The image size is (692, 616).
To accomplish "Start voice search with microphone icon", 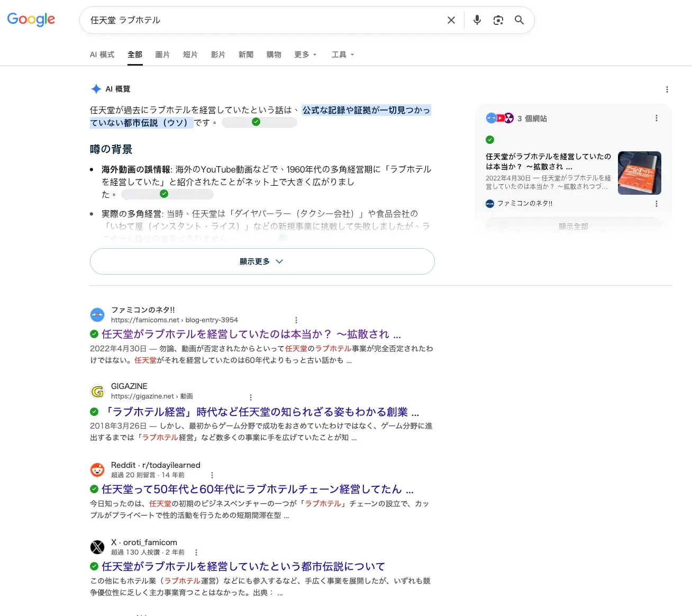I will 477,20.
